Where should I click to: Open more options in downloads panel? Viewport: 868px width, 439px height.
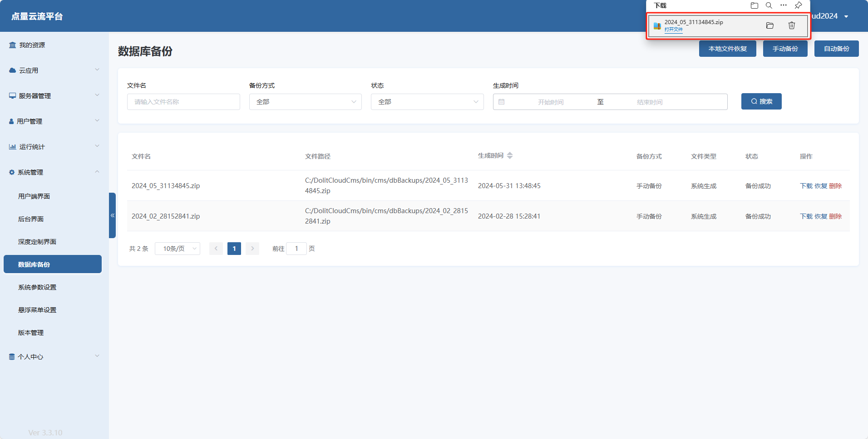click(x=783, y=5)
